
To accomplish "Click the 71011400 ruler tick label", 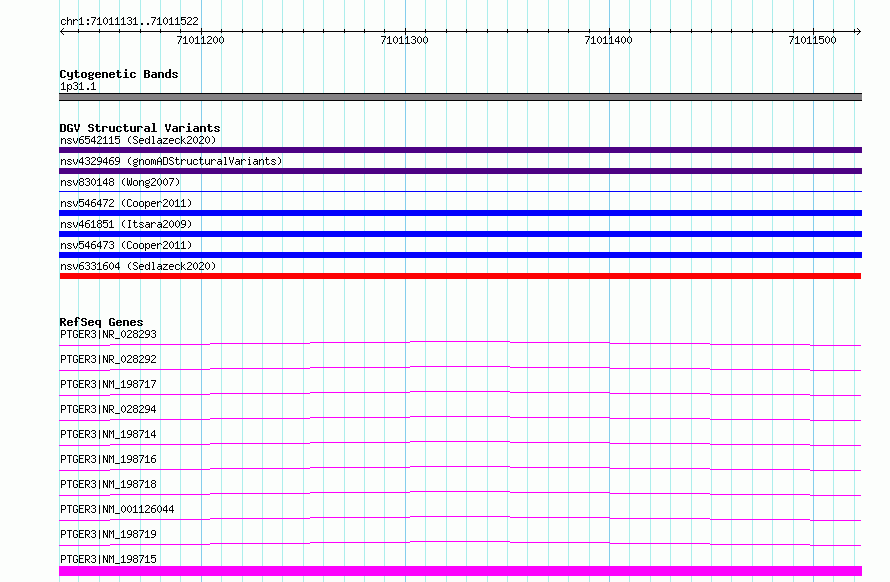I will point(608,40).
